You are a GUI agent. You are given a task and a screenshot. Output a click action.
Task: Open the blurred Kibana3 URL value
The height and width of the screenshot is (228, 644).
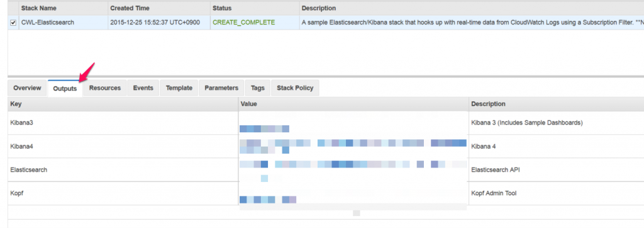click(x=265, y=129)
